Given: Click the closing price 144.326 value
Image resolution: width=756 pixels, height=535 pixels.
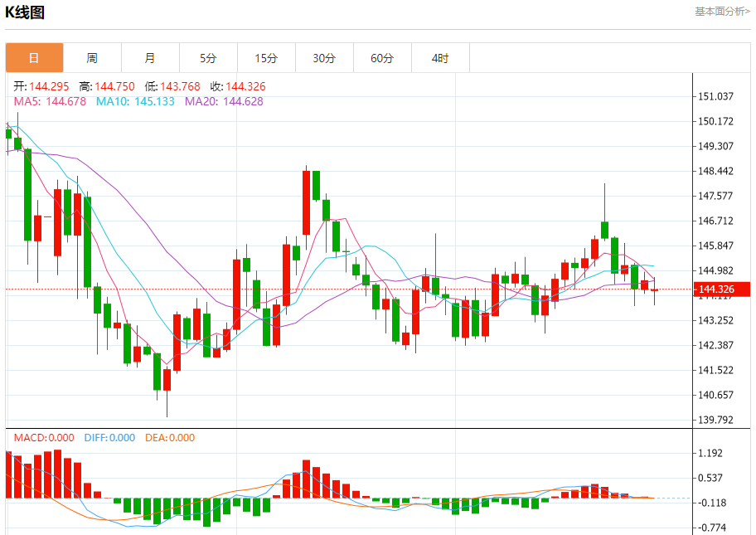Looking at the screenshot, I should pyautogui.click(x=245, y=86).
